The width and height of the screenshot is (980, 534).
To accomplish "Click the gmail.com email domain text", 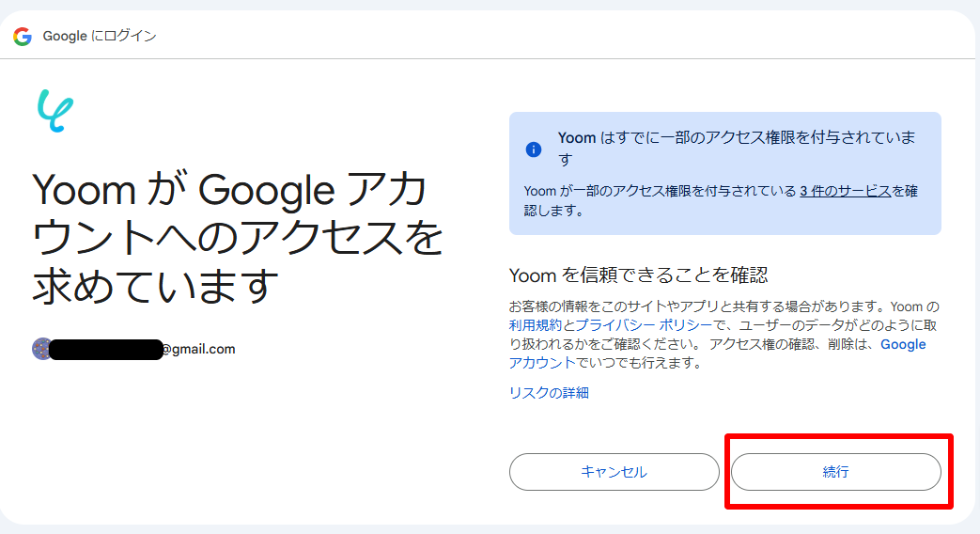I will [x=198, y=349].
